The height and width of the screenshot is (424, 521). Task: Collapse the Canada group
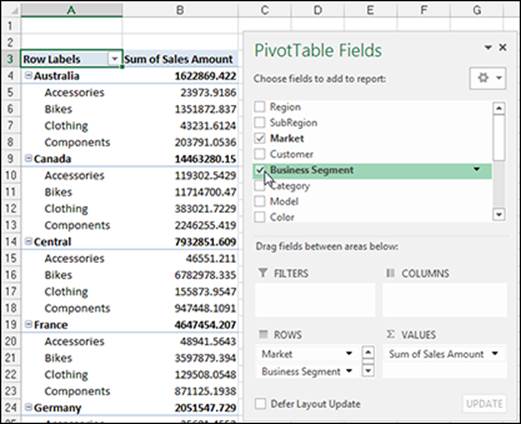pos(29,159)
